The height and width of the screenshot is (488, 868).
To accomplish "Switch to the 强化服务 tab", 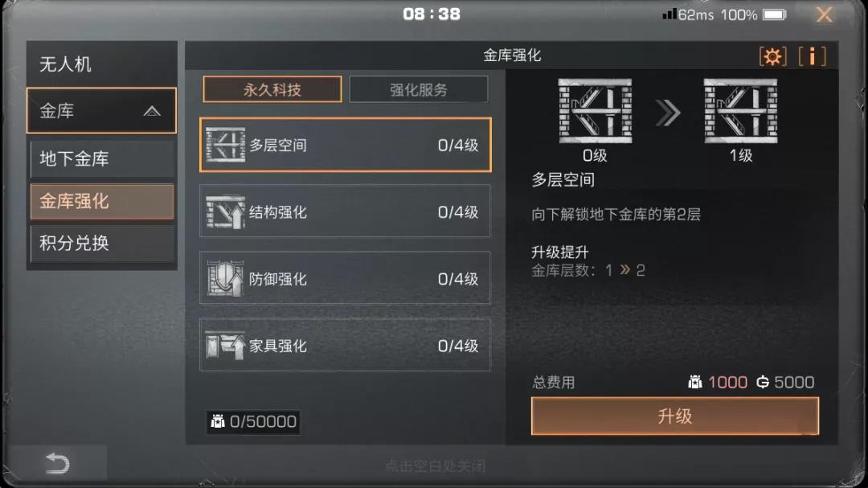I will pyautogui.click(x=419, y=89).
